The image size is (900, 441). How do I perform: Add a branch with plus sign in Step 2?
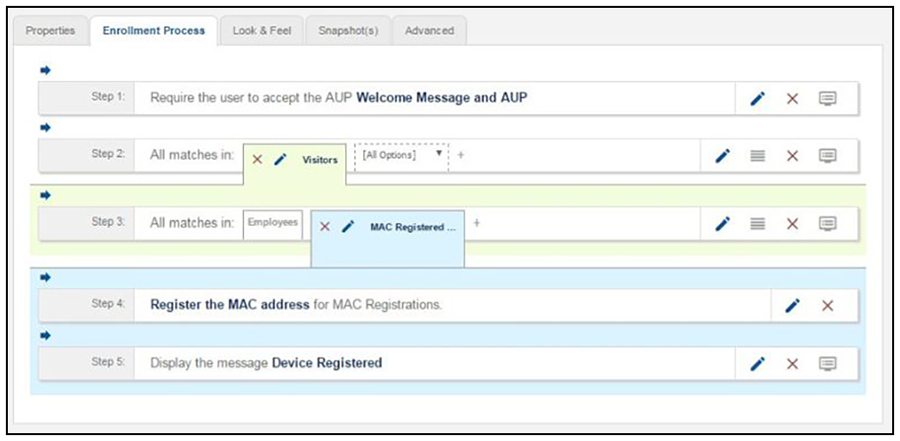tap(460, 155)
